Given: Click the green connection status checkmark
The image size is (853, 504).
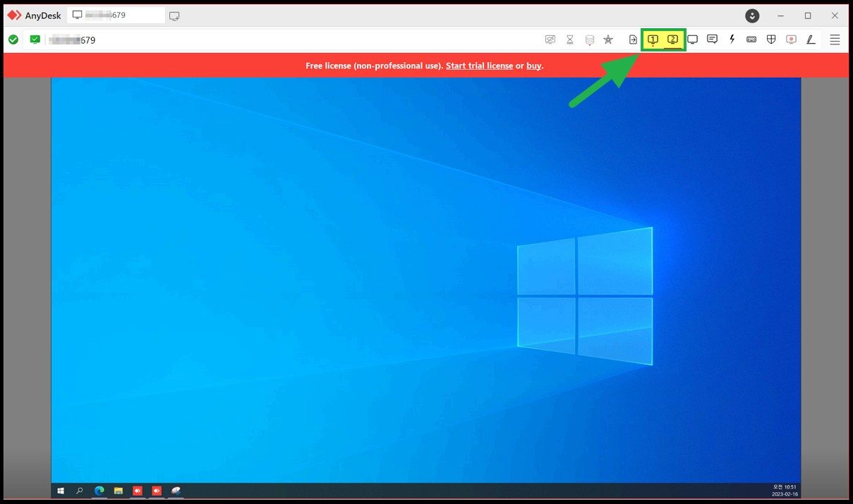Looking at the screenshot, I should [x=13, y=40].
